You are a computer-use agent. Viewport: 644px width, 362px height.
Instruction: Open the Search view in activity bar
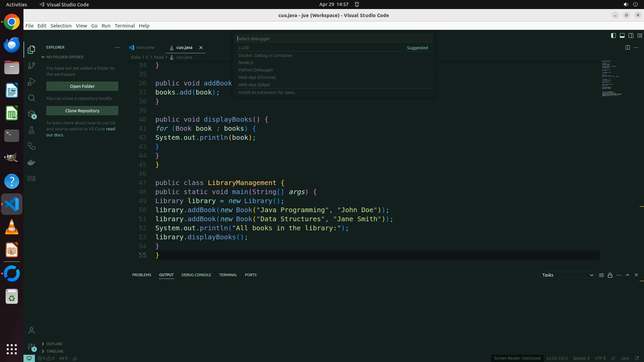[32, 98]
